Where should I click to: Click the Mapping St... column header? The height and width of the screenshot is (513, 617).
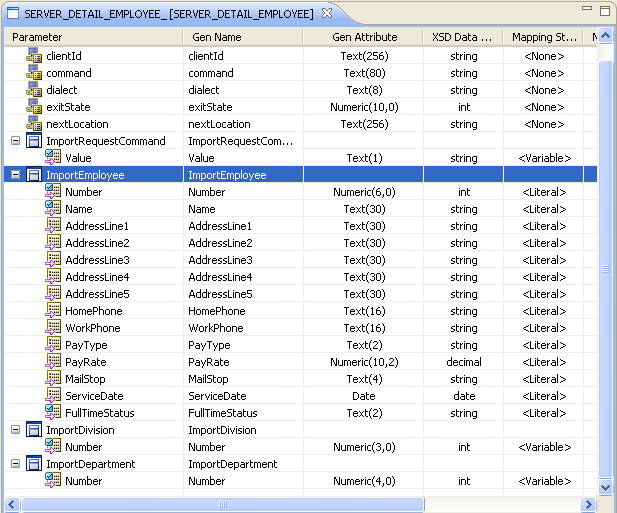[x=544, y=37]
